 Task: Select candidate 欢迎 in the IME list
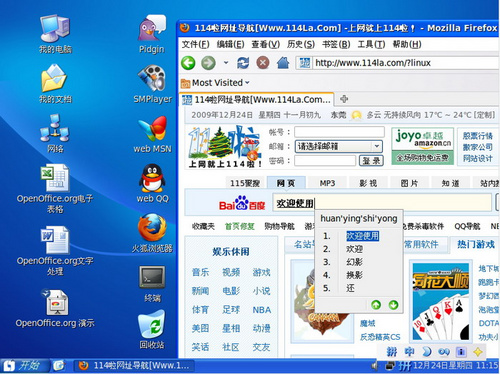[x=354, y=249]
